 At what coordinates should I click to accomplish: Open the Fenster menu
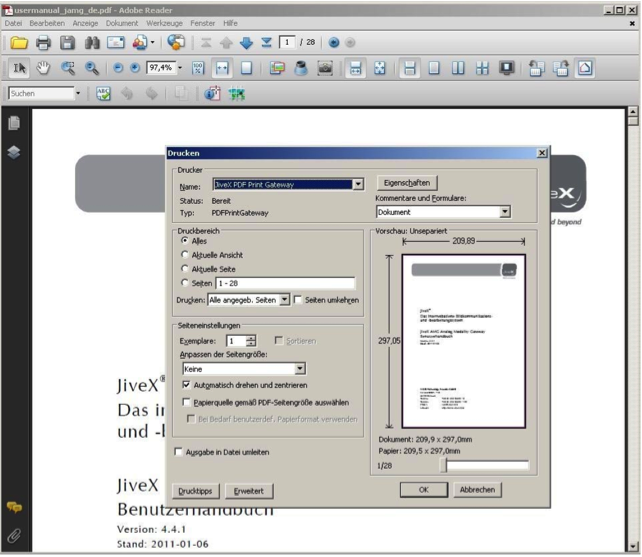point(202,23)
